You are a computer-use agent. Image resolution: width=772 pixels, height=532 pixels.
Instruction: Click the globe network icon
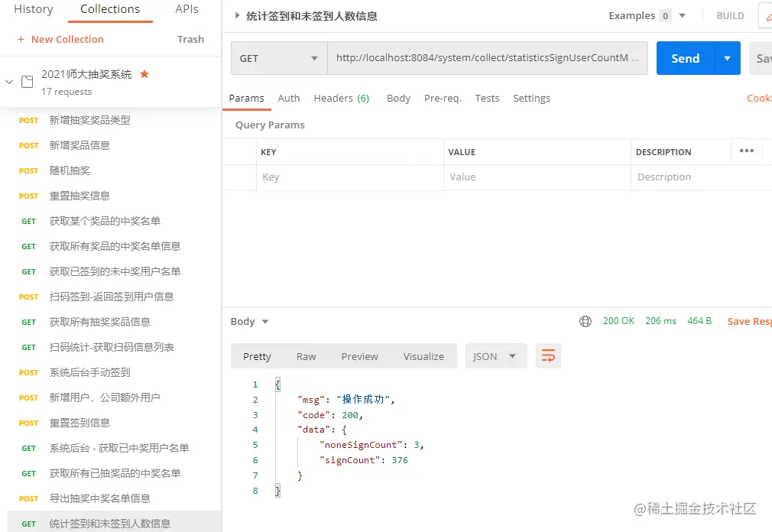[585, 321]
